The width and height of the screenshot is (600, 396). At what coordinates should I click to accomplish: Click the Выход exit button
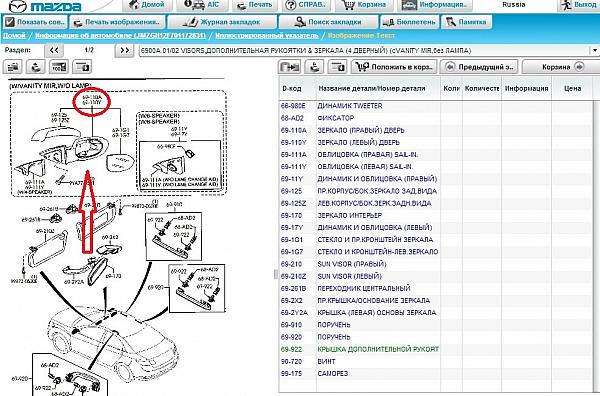point(578,5)
